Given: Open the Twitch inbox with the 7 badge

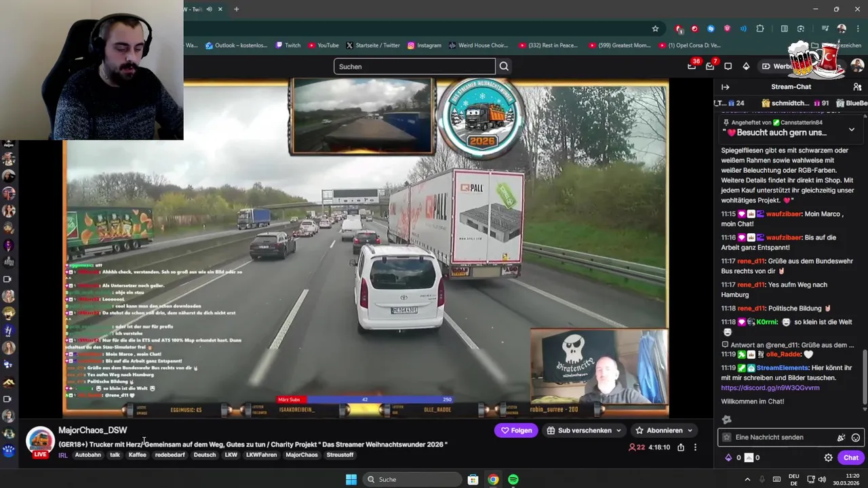Looking at the screenshot, I should coord(711,66).
